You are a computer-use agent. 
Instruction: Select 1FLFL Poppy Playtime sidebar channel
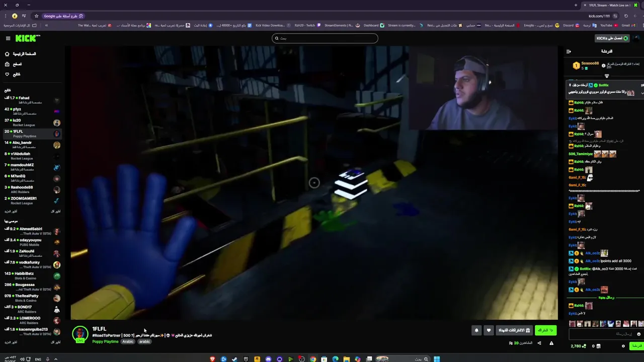32,134
